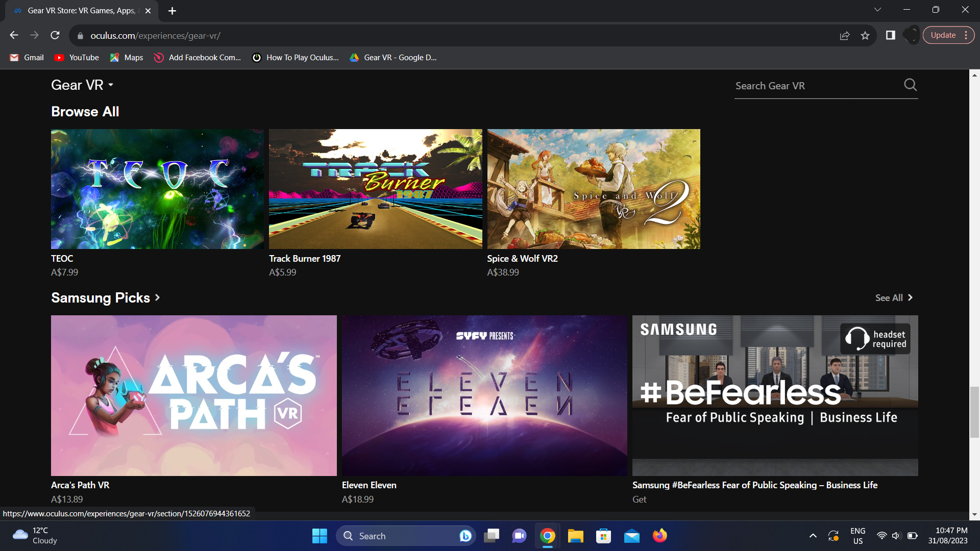Expand the Samsung Picks section heading
Viewport: 980px width, 551px height.
click(x=106, y=297)
